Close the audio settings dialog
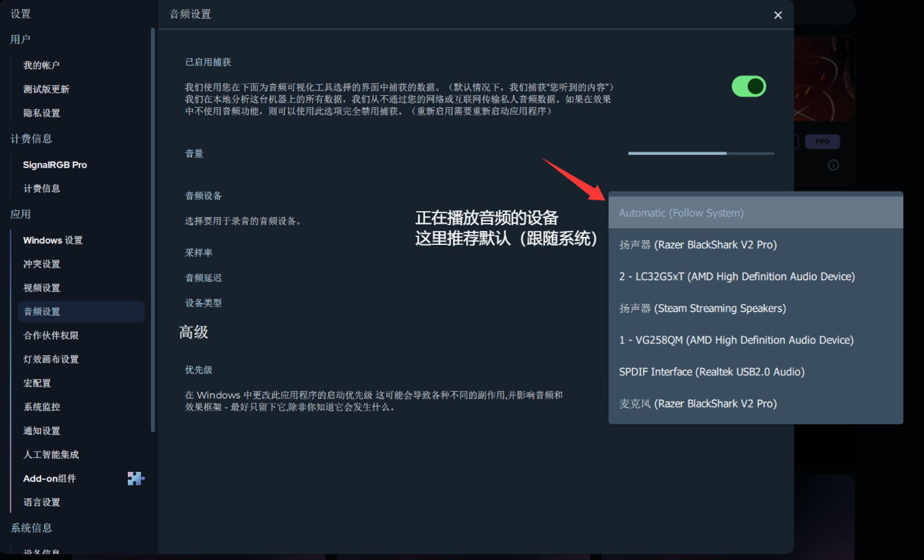924x560 pixels. coord(778,15)
